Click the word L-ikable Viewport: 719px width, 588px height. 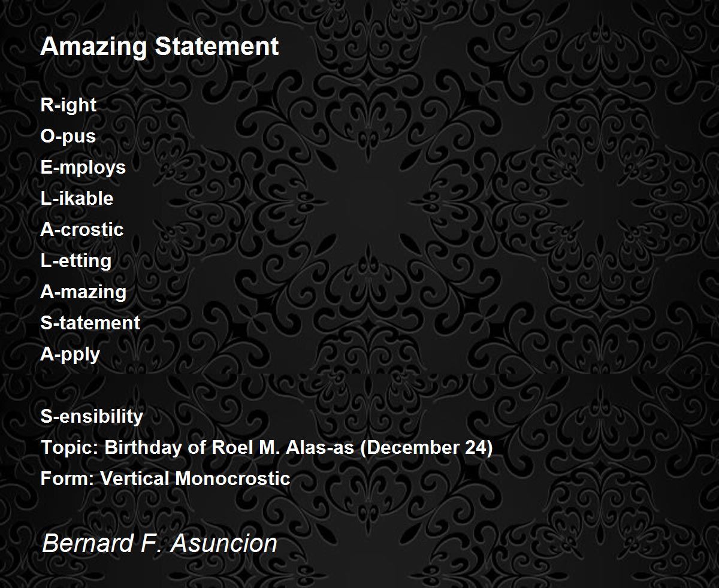(x=77, y=198)
